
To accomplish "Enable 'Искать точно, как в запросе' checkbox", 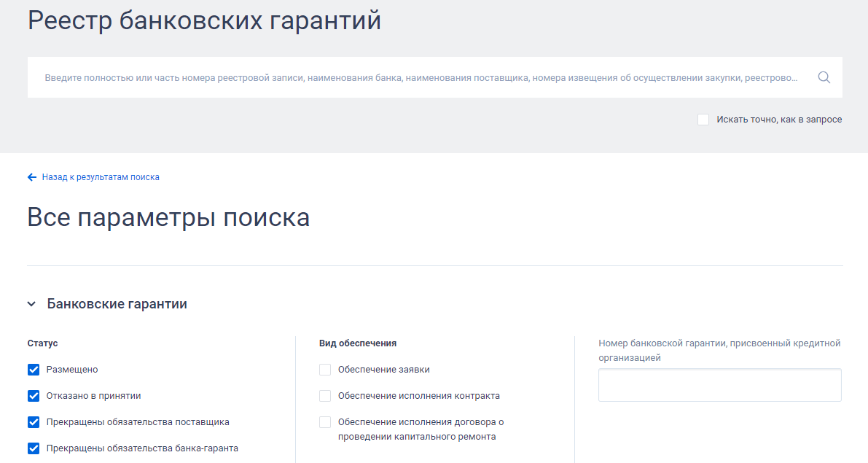I will pyautogui.click(x=703, y=120).
